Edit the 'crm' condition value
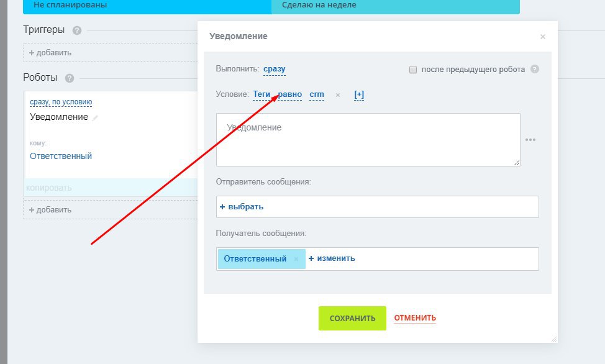This screenshot has height=364, width=605. pyautogui.click(x=317, y=94)
